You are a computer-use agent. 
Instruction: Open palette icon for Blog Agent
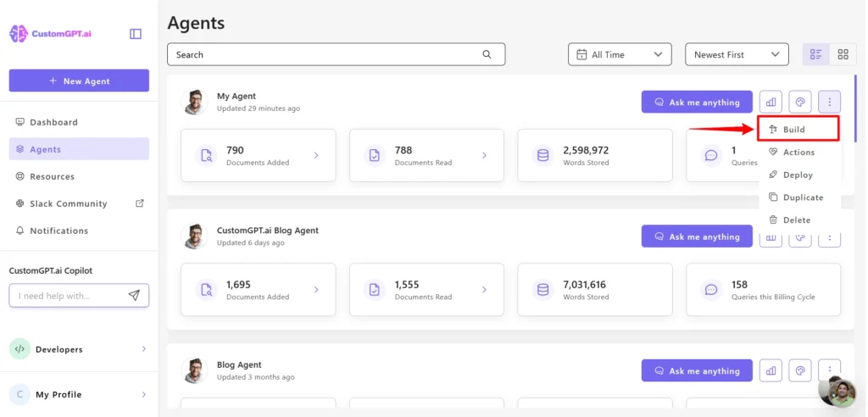pos(799,371)
